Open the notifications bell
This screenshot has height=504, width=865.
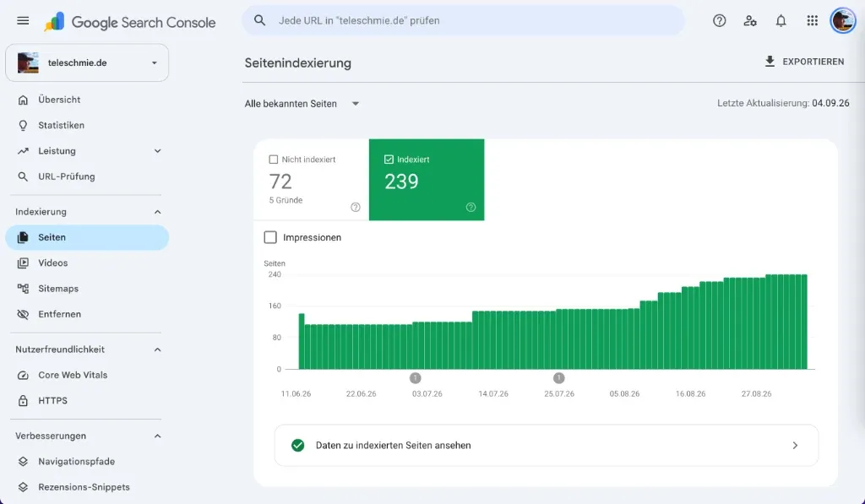pos(781,21)
